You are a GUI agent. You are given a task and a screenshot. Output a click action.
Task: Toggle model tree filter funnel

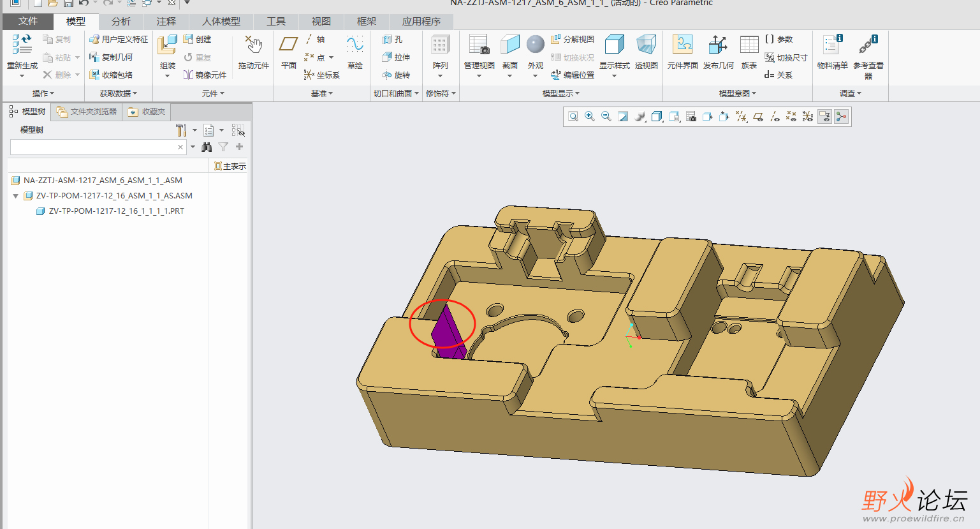click(x=223, y=147)
